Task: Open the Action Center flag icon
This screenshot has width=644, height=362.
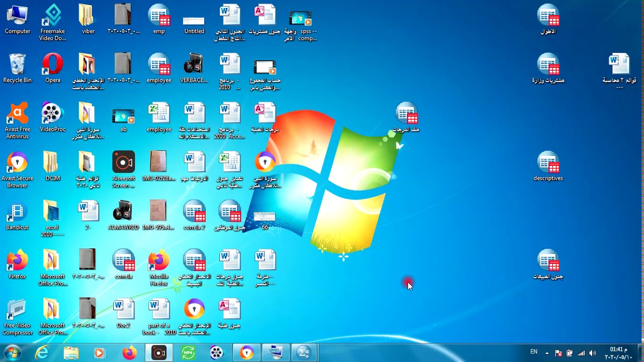Action: point(558,353)
